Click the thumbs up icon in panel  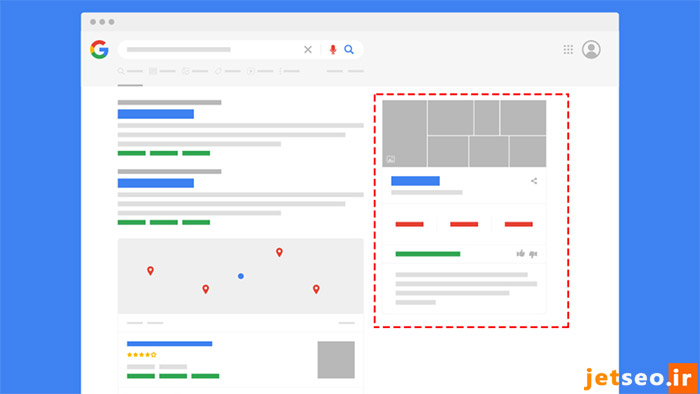521,253
